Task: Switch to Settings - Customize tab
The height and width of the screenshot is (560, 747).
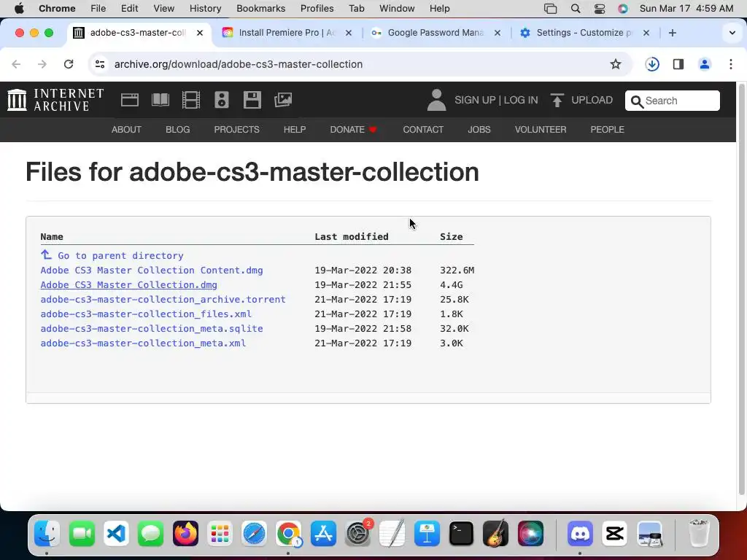Action: 584,33
